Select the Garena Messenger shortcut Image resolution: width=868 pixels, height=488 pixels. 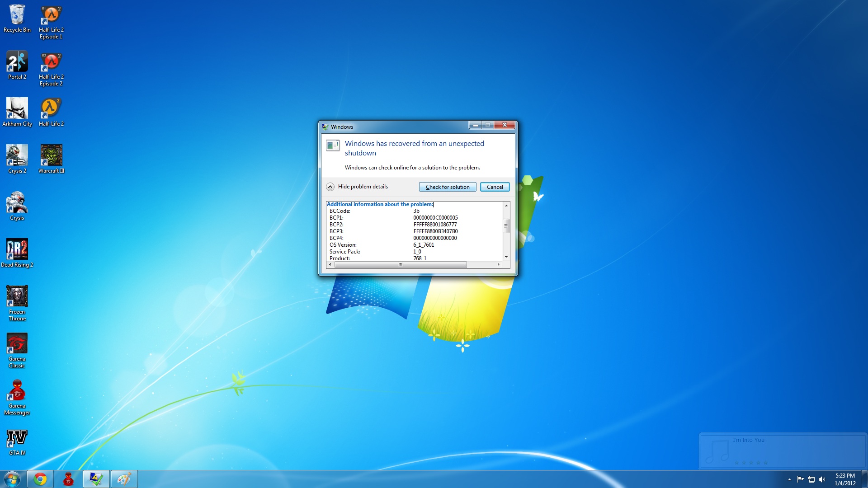(x=17, y=397)
